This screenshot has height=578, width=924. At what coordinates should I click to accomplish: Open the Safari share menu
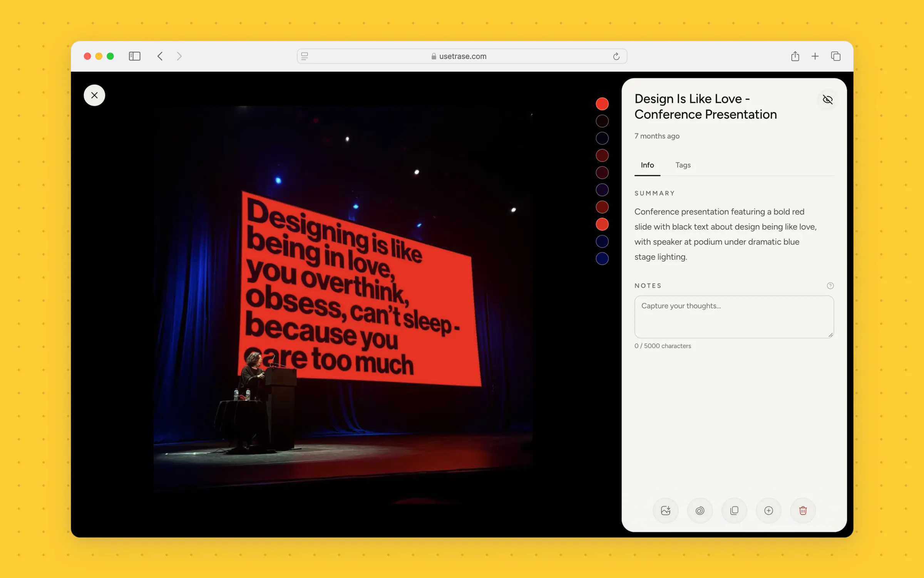click(x=795, y=56)
